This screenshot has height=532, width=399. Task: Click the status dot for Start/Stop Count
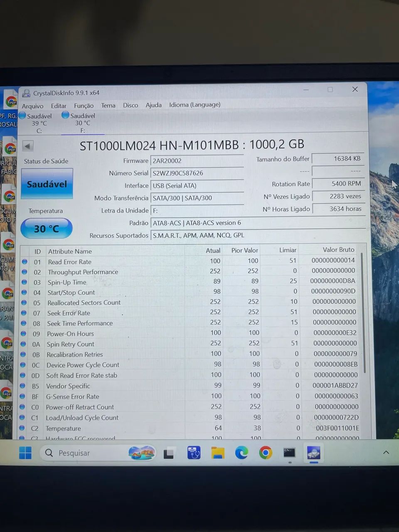(24, 292)
